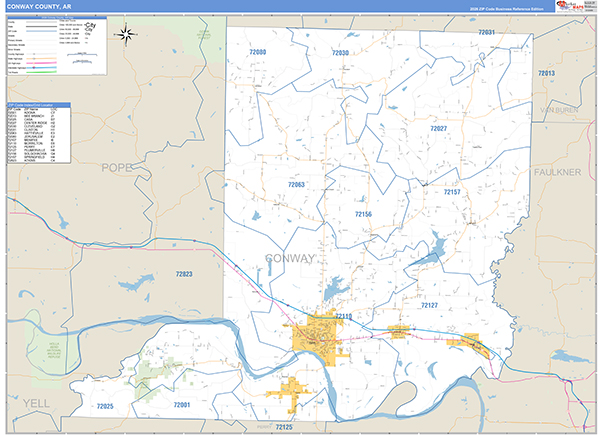Screen dimensions: 600x435
Task: Select ZIP code label 72080
Action: [258, 52]
